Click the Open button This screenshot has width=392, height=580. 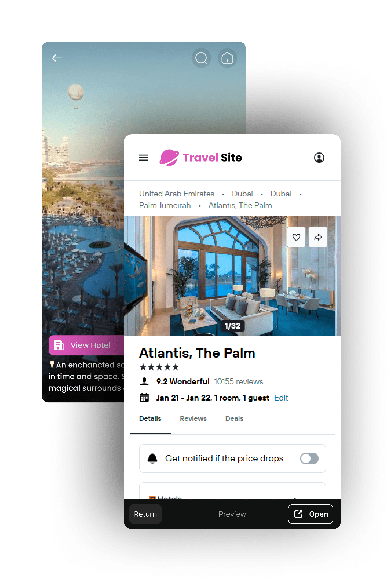pyautogui.click(x=311, y=514)
